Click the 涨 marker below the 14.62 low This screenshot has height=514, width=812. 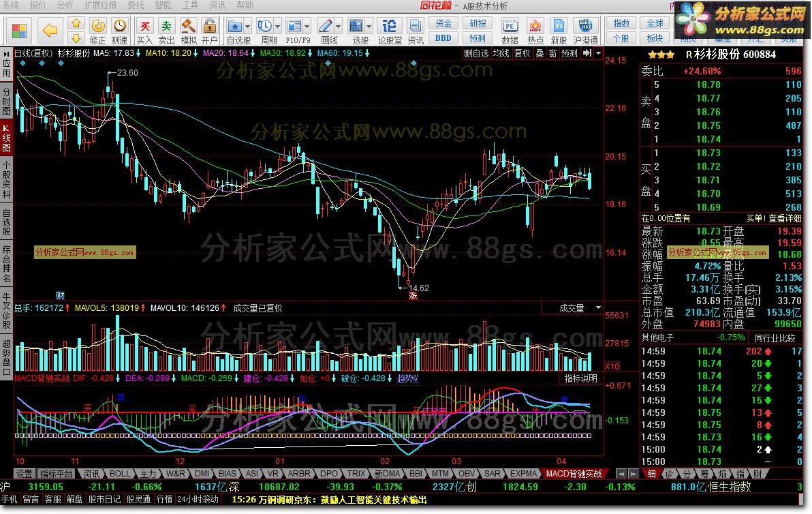coord(413,296)
